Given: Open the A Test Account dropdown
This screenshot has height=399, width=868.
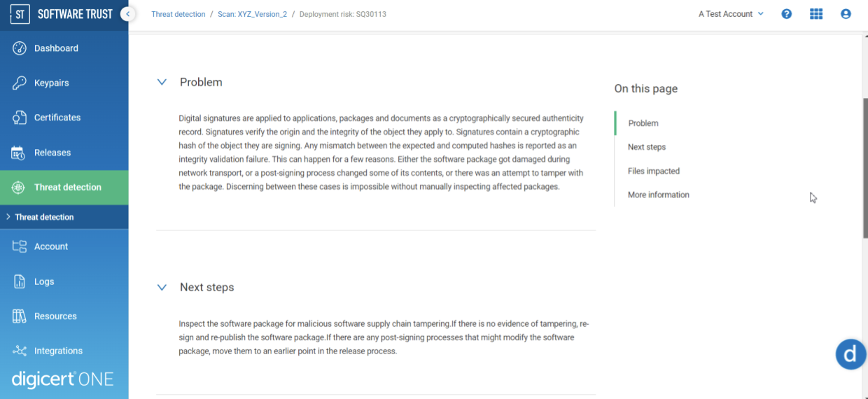Looking at the screenshot, I should click(x=731, y=14).
